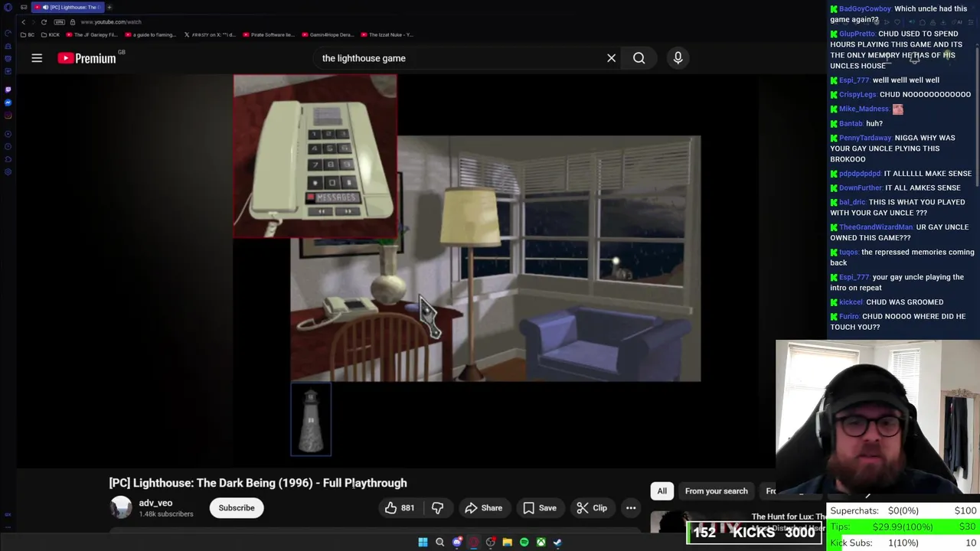
Task: Click TheeGrandWizardMan's username in chat
Action: (x=876, y=227)
